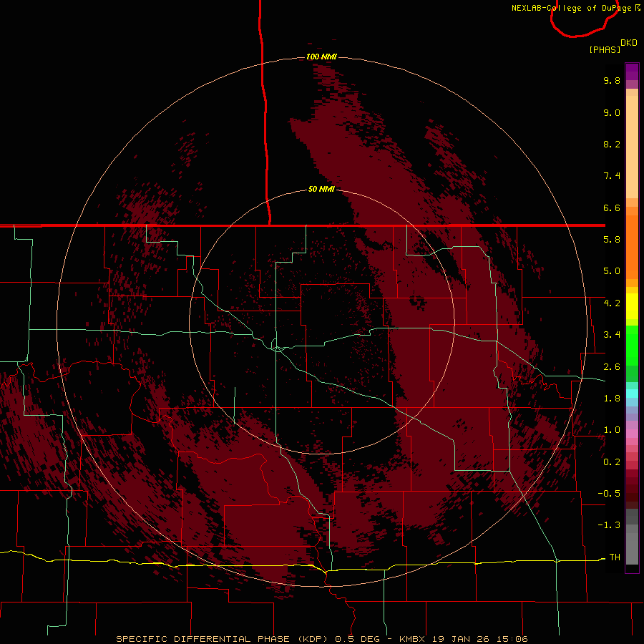This screenshot has width=644, height=644.
Task: Click the TH threshold scale label
Action: pyautogui.click(x=615, y=557)
